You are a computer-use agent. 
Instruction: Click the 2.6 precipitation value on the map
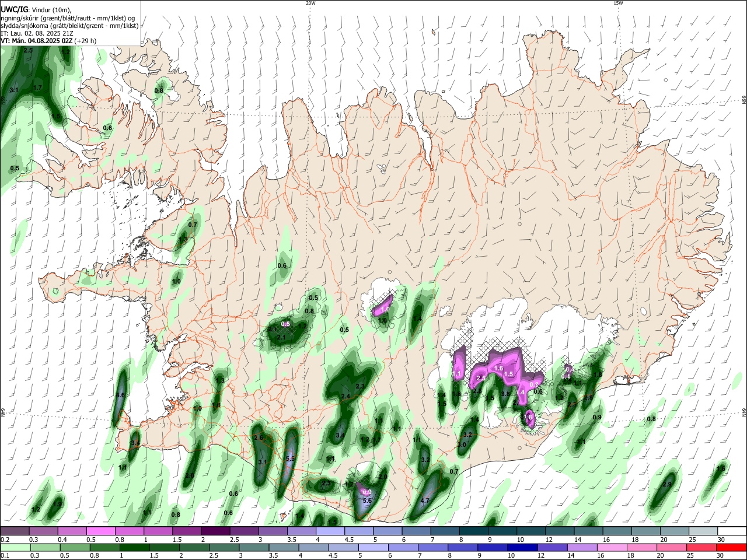tap(259, 437)
